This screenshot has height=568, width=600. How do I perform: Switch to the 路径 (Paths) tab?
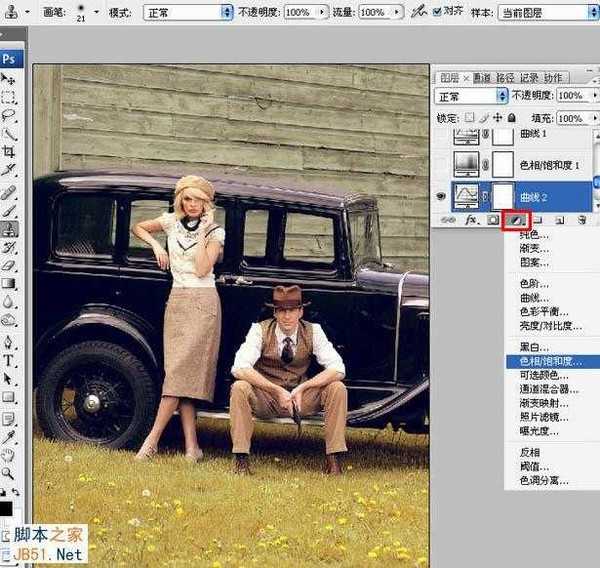(503, 78)
